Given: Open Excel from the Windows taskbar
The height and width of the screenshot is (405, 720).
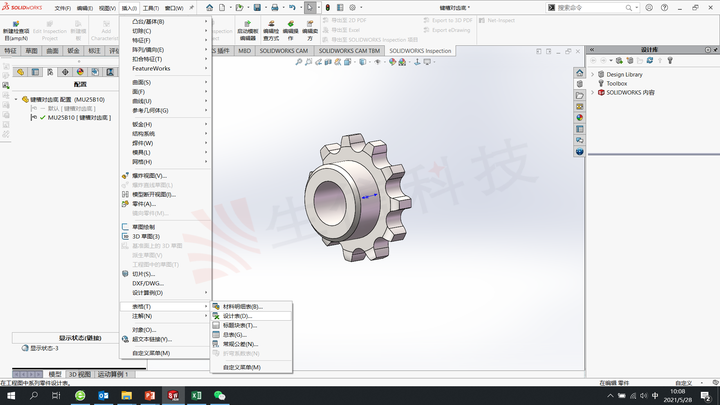Looking at the screenshot, I should (197, 395).
